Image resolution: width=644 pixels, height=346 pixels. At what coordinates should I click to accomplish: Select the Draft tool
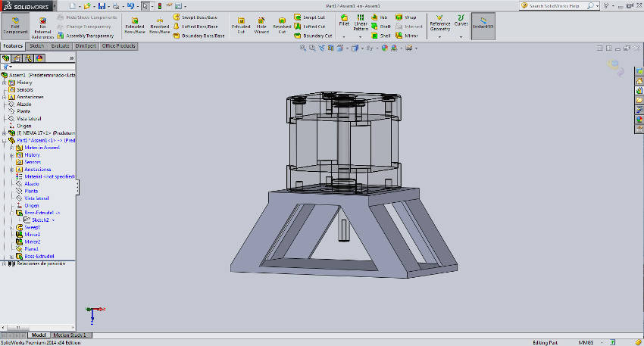pos(381,26)
